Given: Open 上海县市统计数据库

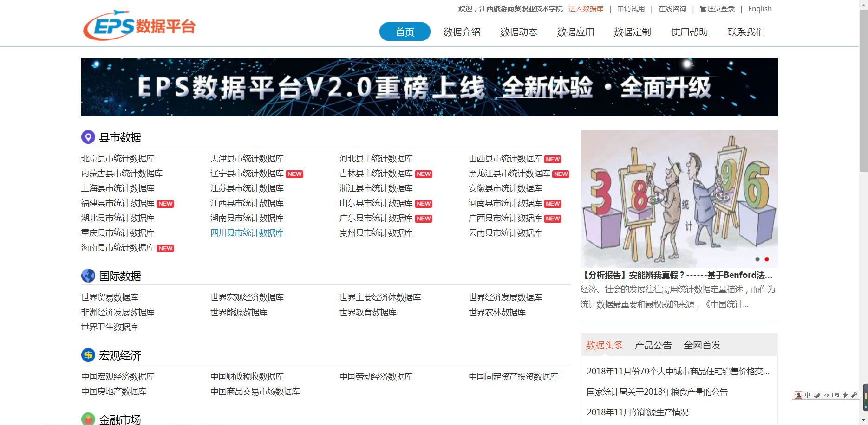Looking at the screenshot, I should pos(118,188).
